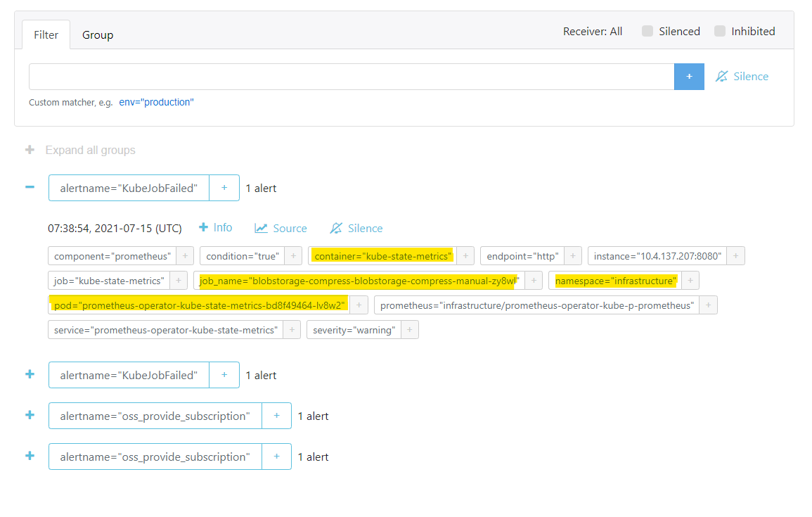Enable the Inhibited checkbox

pyautogui.click(x=720, y=31)
